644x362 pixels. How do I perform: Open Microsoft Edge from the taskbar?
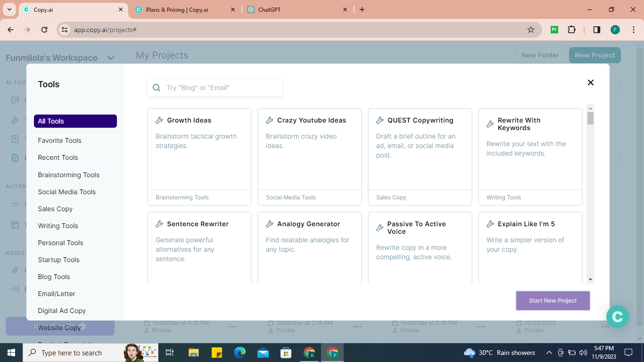click(240, 353)
